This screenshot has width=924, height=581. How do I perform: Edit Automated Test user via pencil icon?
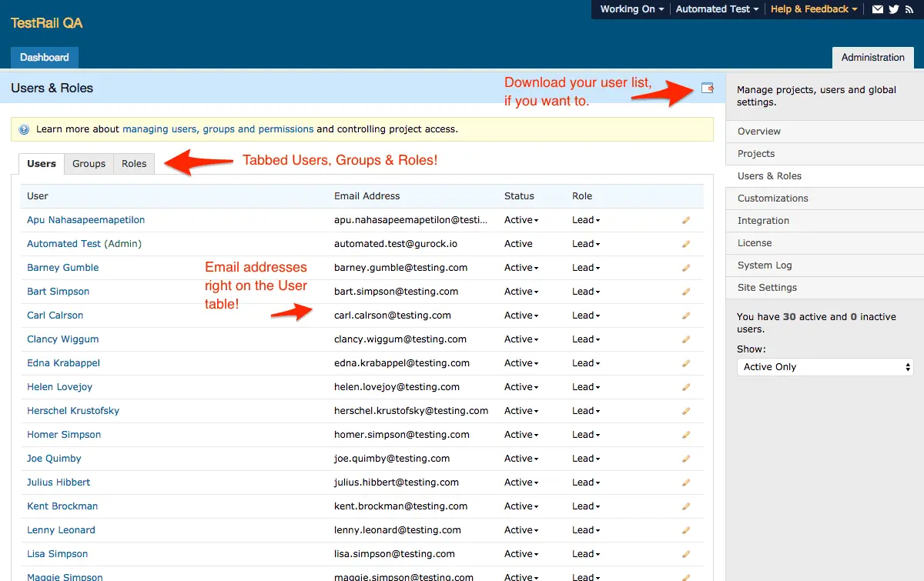[x=686, y=244]
